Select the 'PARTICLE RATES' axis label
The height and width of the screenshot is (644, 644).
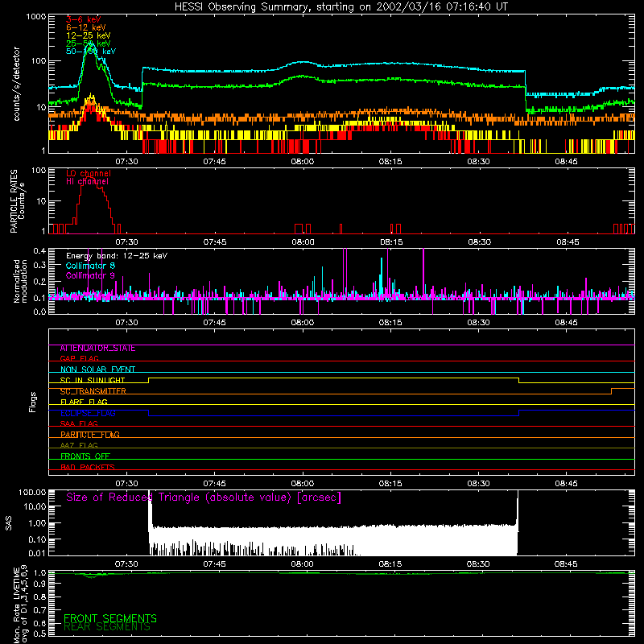14,201
